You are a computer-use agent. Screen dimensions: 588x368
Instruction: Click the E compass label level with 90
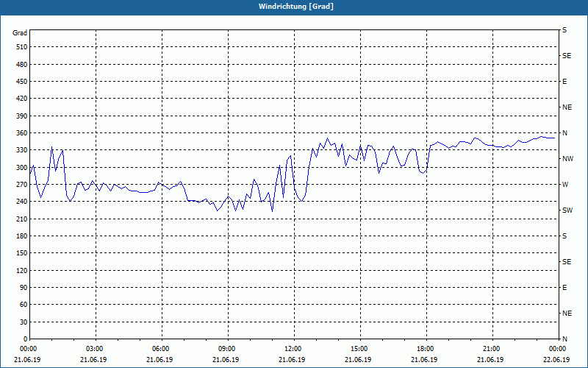(x=564, y=288)
